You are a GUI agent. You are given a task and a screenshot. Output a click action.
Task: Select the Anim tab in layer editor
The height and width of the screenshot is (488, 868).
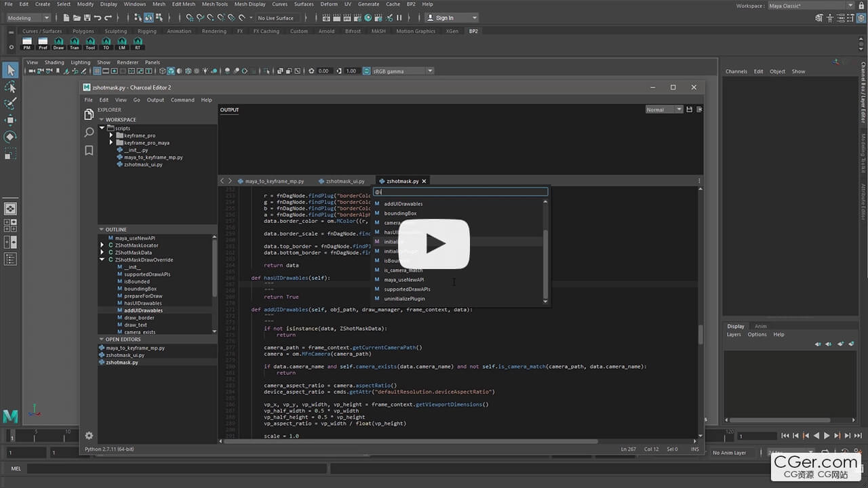pyautogui.click(x=760, y=326)
